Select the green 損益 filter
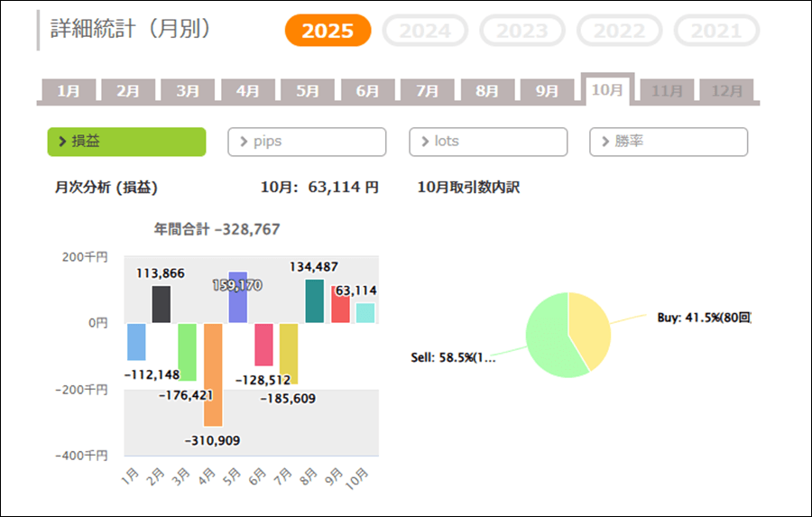 126,142
